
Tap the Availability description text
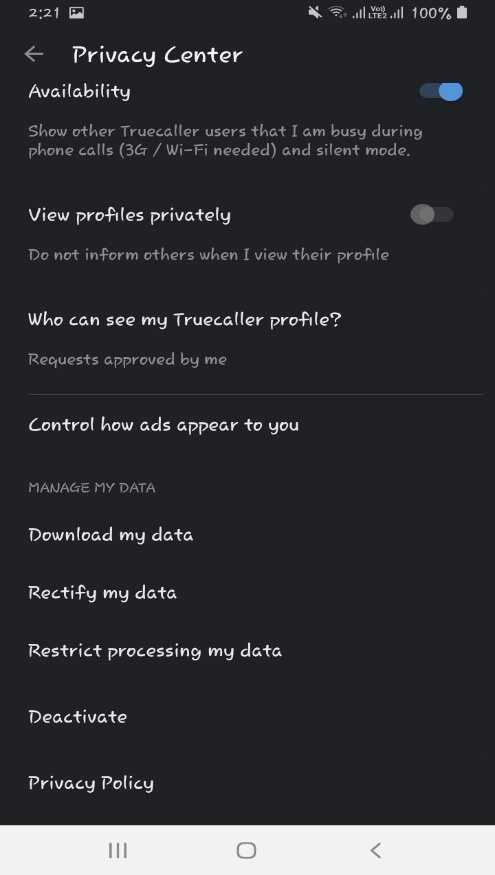225,141
